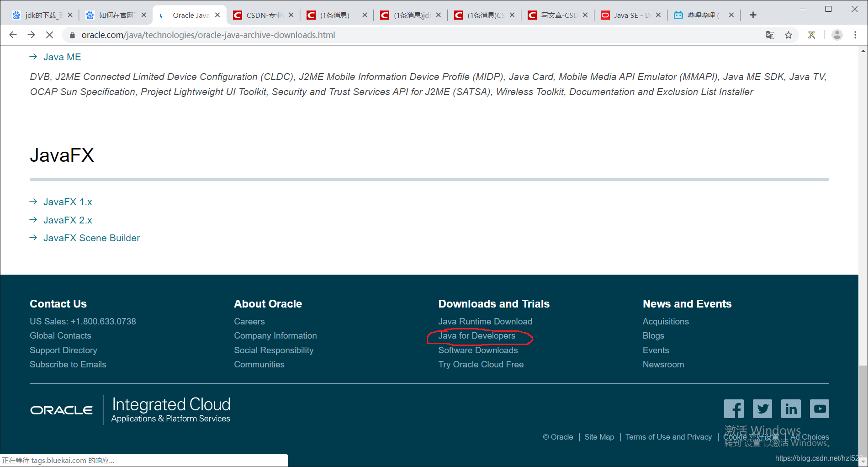Open Oracle's Twitter page
The image size is (868, 467).
(x=762, y=409)
